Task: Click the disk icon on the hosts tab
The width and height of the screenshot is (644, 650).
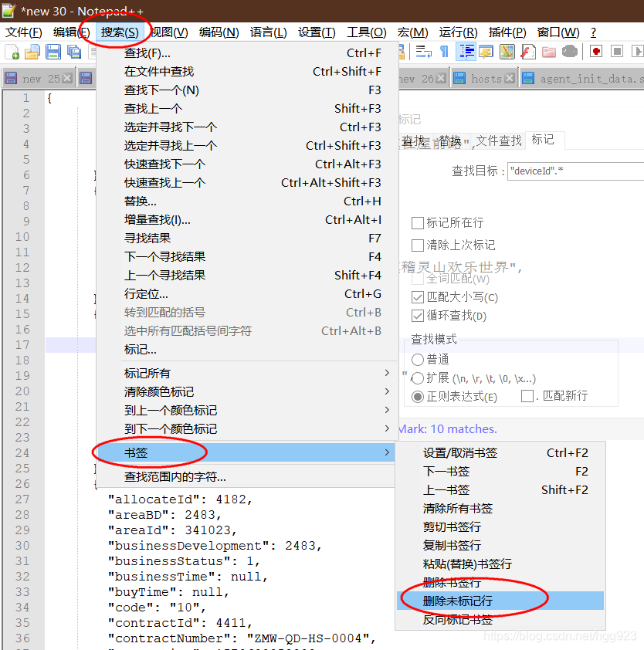Action: click(x=459, y=78)
